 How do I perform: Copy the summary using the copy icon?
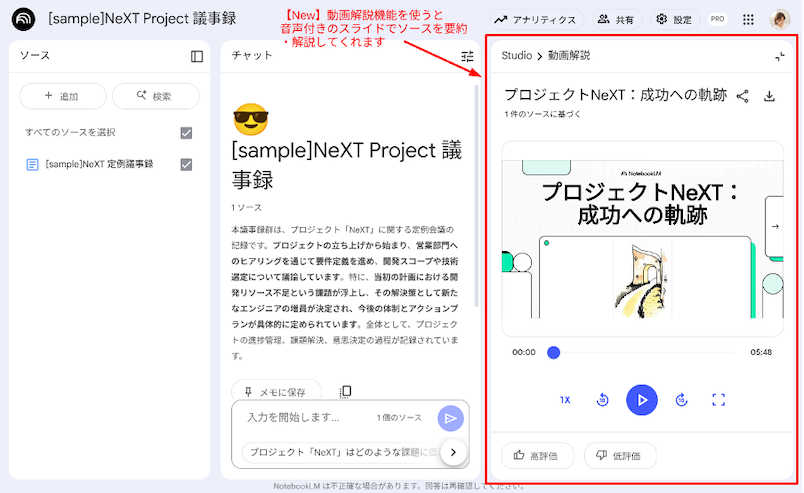coord(346,392)
